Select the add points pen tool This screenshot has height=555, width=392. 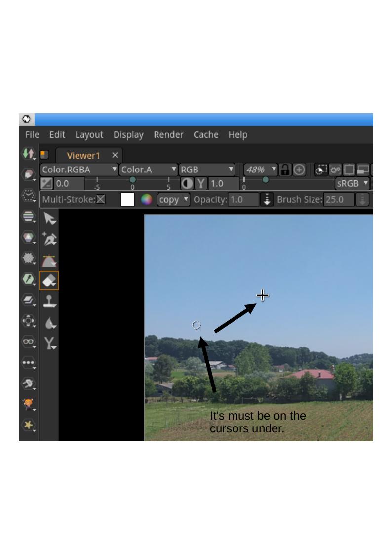coord(49,239)
